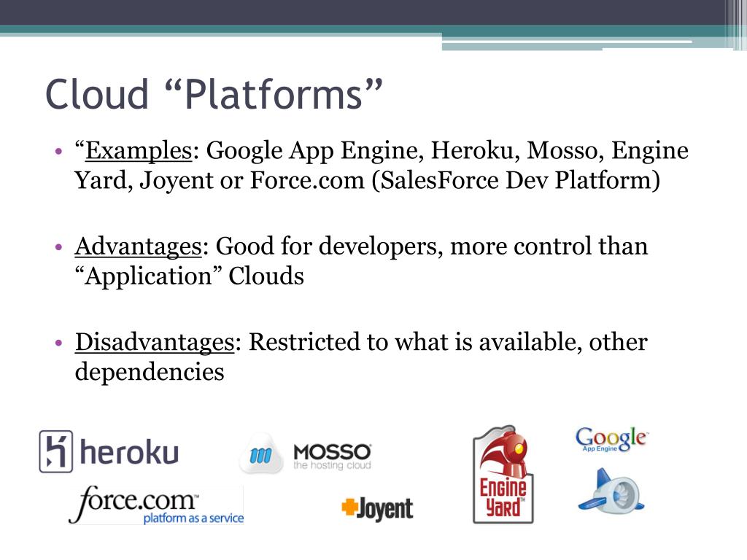Click the heroku wordmark text
The height and width of the screenshot is (560, 747).
(x=129, y=452)
